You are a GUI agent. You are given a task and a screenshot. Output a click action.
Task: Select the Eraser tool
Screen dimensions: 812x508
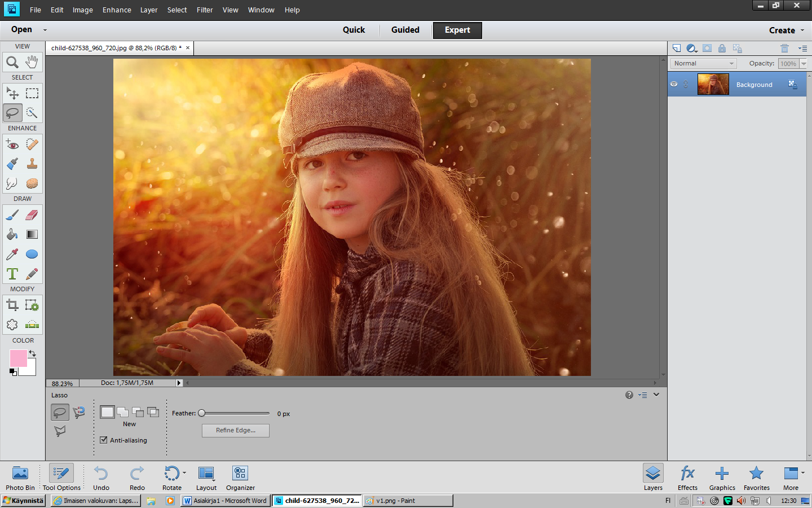click(32, 214)
